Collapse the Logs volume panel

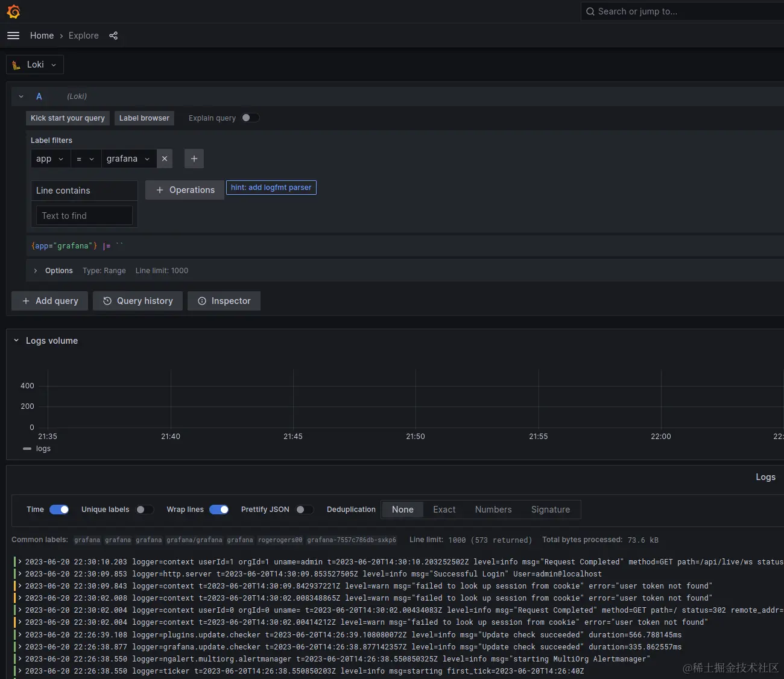click(16, 341)
